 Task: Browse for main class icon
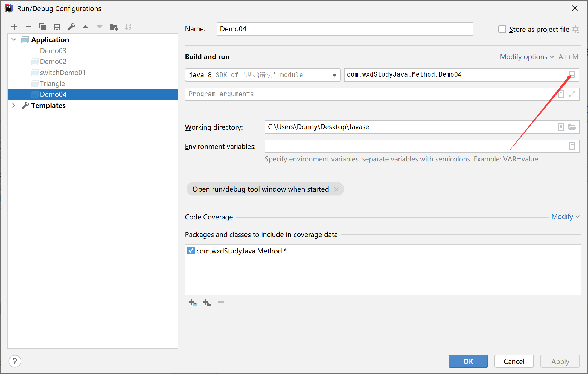click(x=572, y=74)
